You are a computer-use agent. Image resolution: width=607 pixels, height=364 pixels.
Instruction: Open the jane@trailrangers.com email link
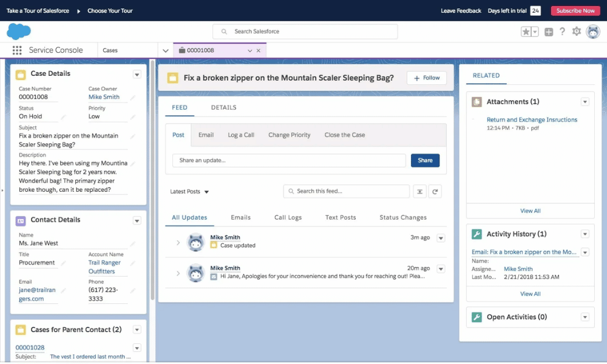click(x=37, y=294)
